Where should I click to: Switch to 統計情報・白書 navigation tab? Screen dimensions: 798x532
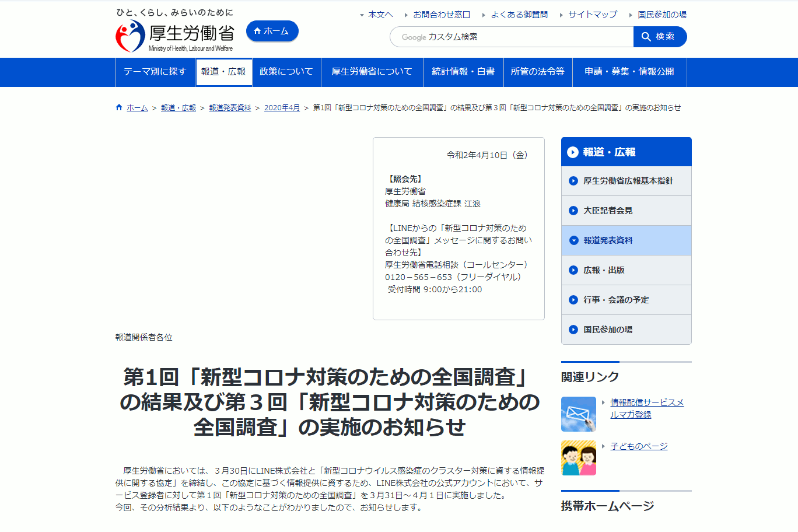tap(463, 72)
